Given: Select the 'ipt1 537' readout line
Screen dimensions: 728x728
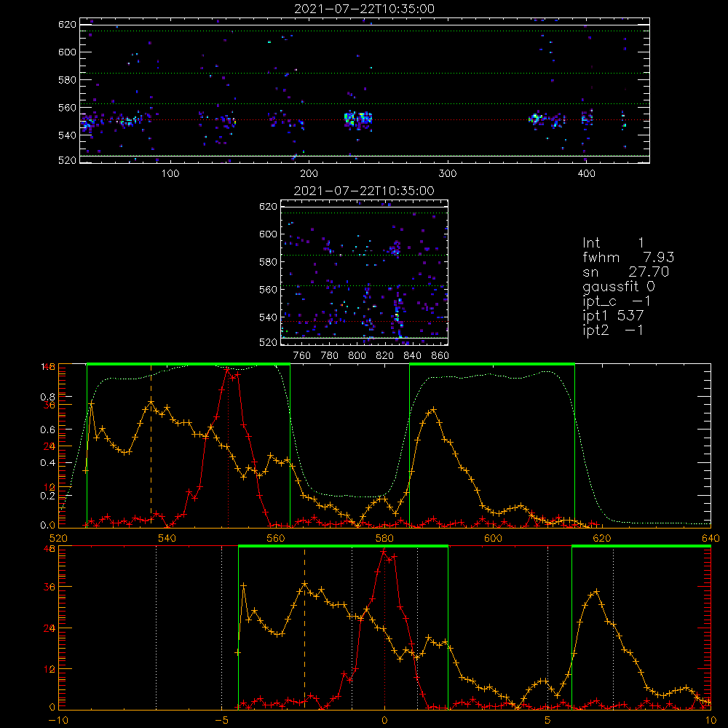Looking at the screenshot, I should click(613, 316).
